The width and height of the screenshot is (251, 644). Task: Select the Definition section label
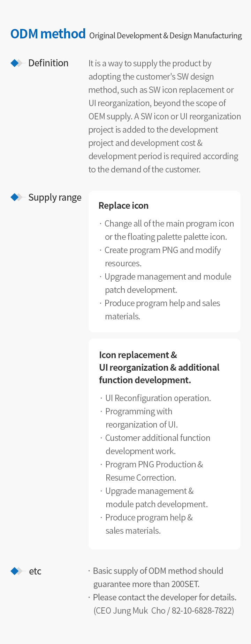[x=48, y=63]
